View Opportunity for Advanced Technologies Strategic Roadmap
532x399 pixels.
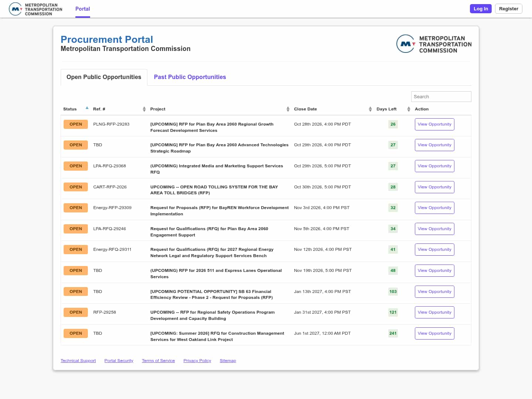click(x=434, y=145)
